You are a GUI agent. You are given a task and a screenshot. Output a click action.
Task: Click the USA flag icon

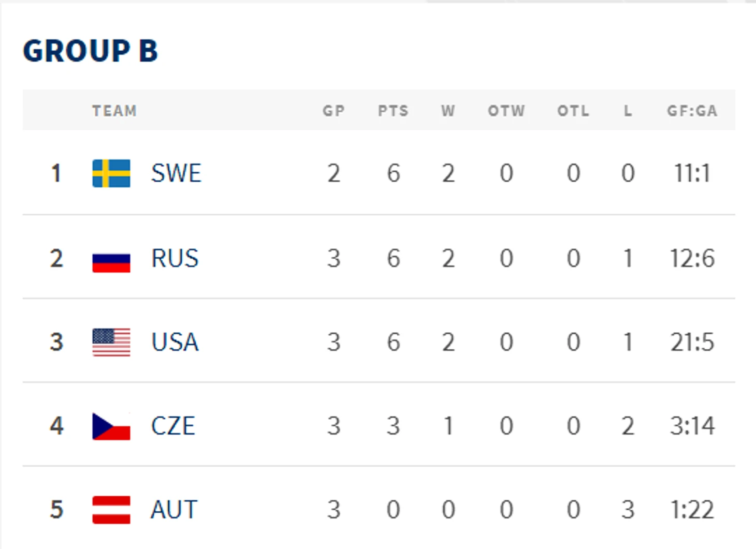pos(111,342)
